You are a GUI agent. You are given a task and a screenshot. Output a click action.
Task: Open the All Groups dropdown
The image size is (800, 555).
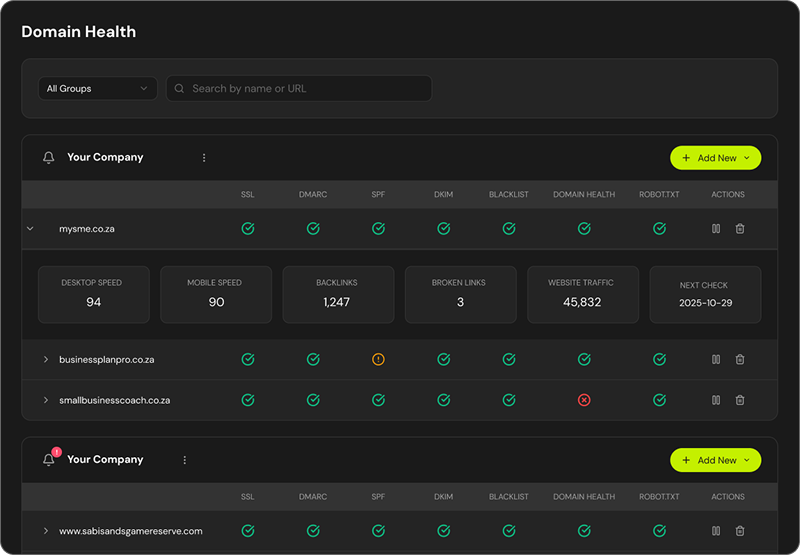tap(98, 89)
